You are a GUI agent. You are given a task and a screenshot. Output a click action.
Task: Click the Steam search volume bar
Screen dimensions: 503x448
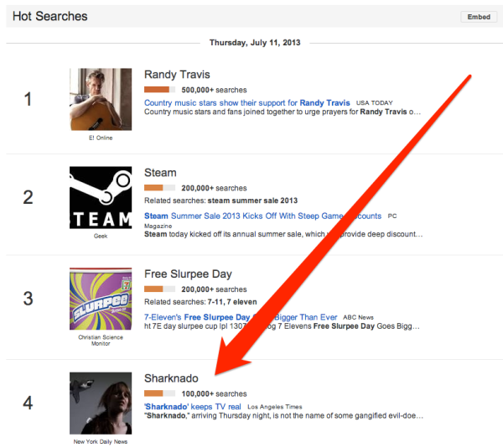pos(159,188)
